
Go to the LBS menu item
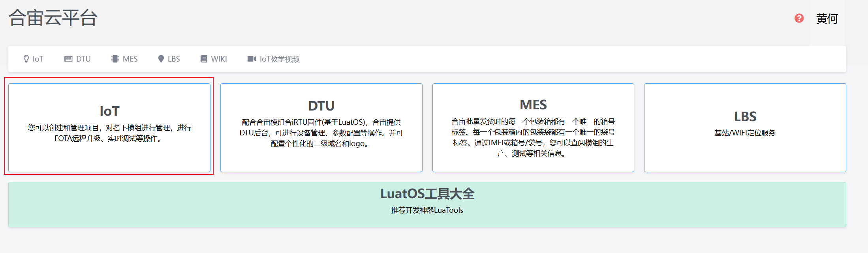tap(169, 59)
